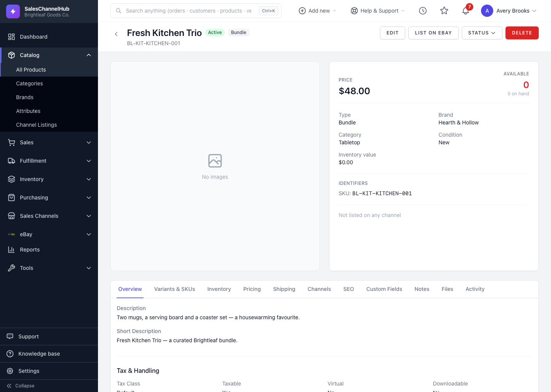
Task: Switch to the Notes tab
Action: [422, 289]
